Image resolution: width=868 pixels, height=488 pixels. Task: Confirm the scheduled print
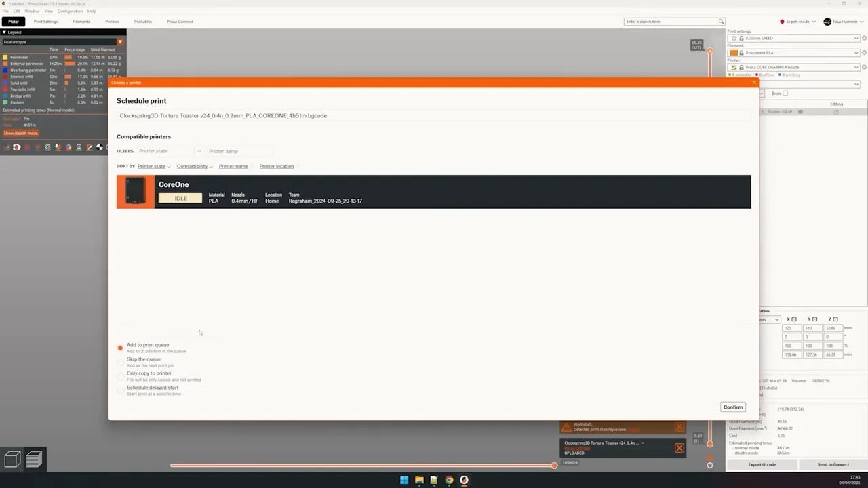[x=733, y=407]
